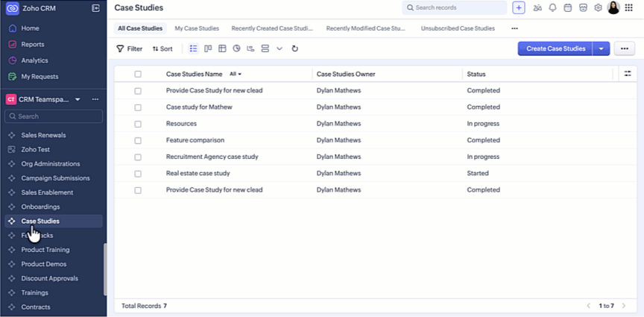
Task: Open the notifications bell
Action: pos(552,7)
